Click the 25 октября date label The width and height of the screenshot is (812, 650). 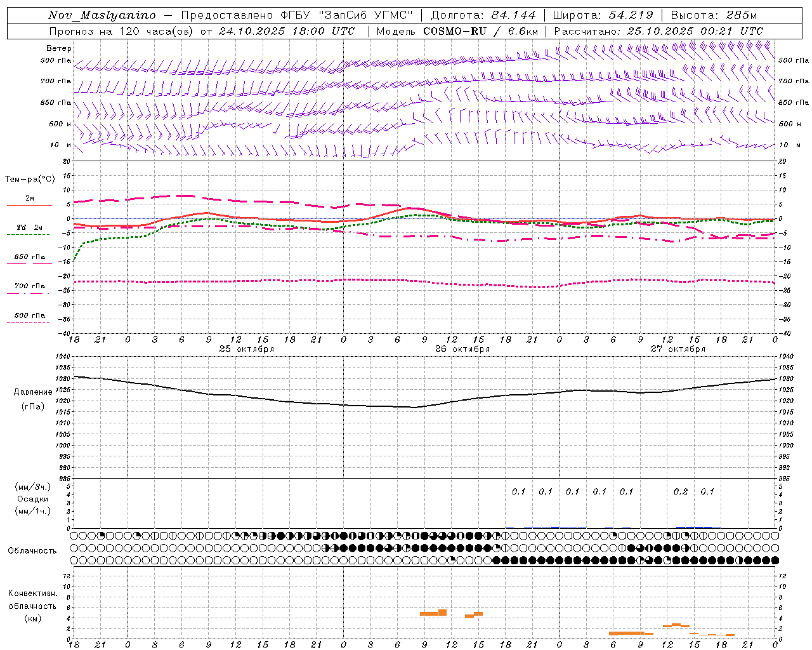247,349
